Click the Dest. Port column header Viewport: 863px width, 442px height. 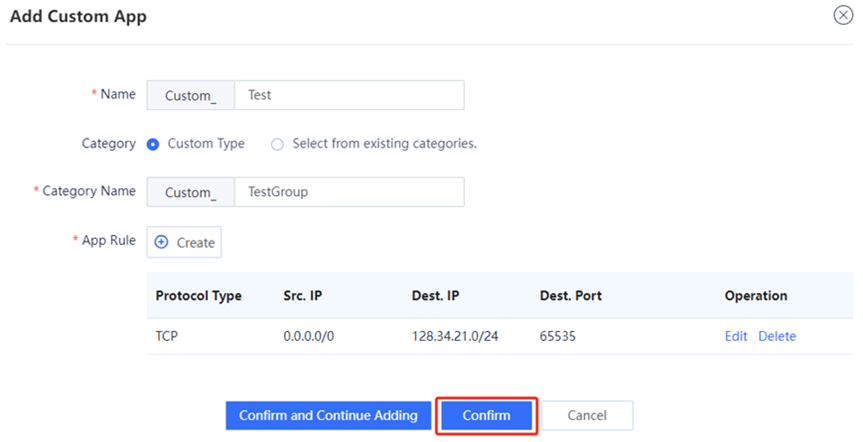[571, 296]
